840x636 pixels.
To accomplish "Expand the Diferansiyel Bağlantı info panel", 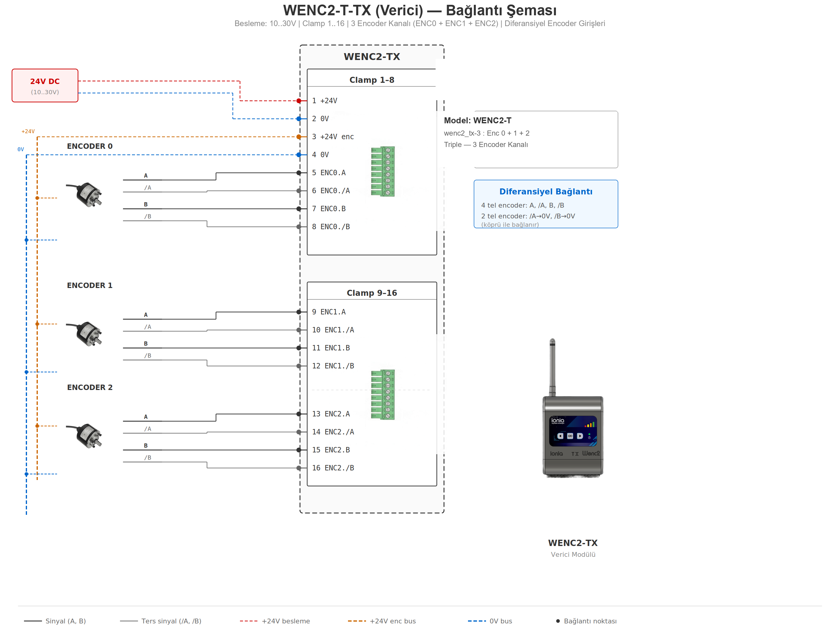I will tap(546, 204).
